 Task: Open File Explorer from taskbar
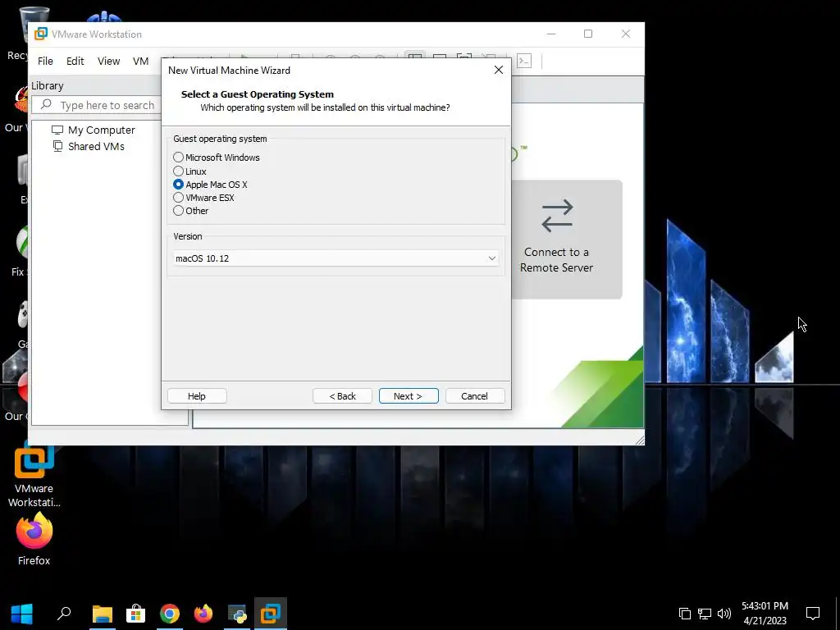coord(102,614)
